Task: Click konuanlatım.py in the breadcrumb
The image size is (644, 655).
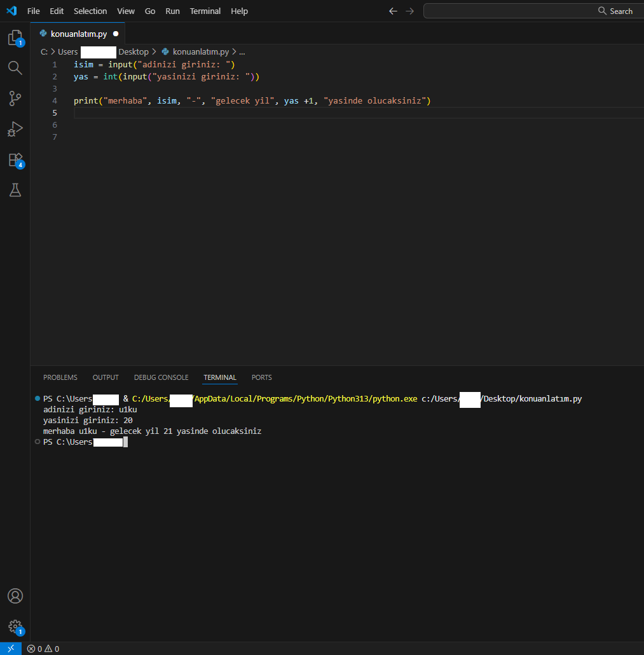Action: coord(201,52)
